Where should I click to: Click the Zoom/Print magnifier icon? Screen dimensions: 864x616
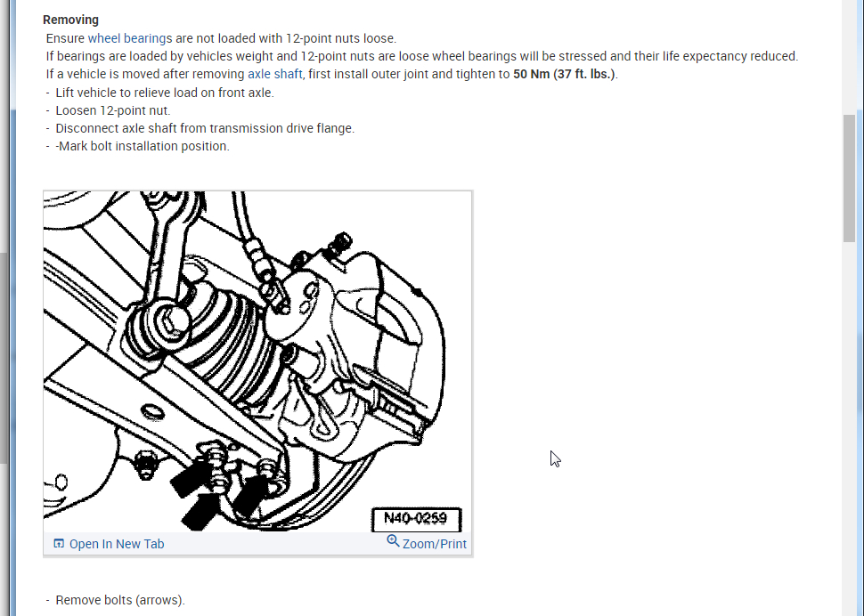pos(393,541)
